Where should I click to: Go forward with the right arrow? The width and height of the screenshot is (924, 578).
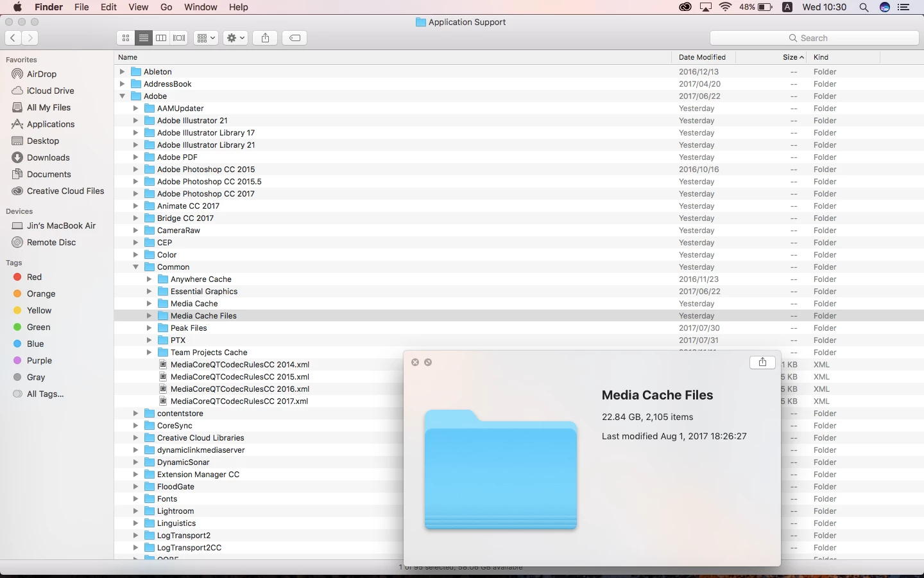point(30,38)
